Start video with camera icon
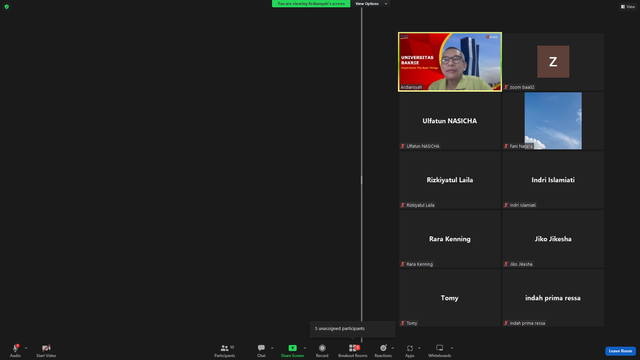The width and height of the screenshot is (640, 360). (46, 348)
